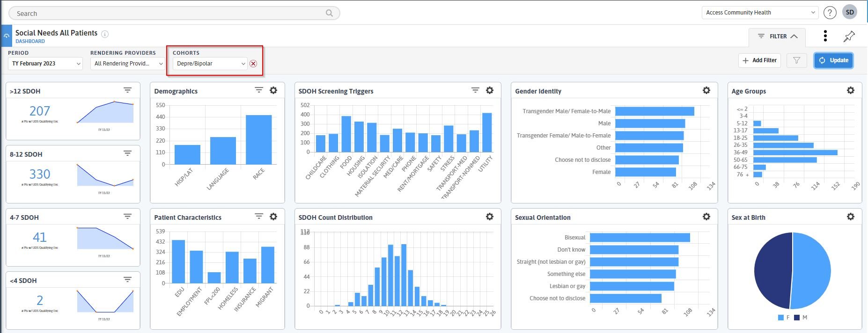Screen dimensions: 868x333
Task: Open Gender Identity chart settings gear
Action: (706, 90)
